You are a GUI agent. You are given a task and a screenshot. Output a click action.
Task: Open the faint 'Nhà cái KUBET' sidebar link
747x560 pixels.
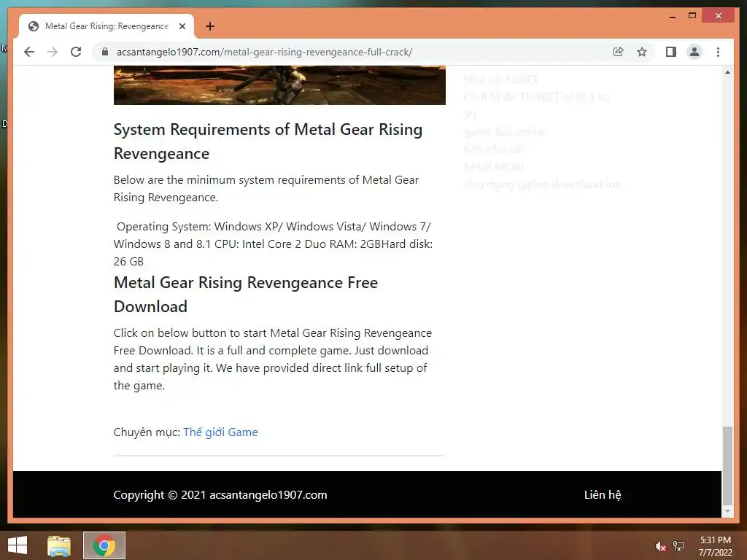click(500, 79)
